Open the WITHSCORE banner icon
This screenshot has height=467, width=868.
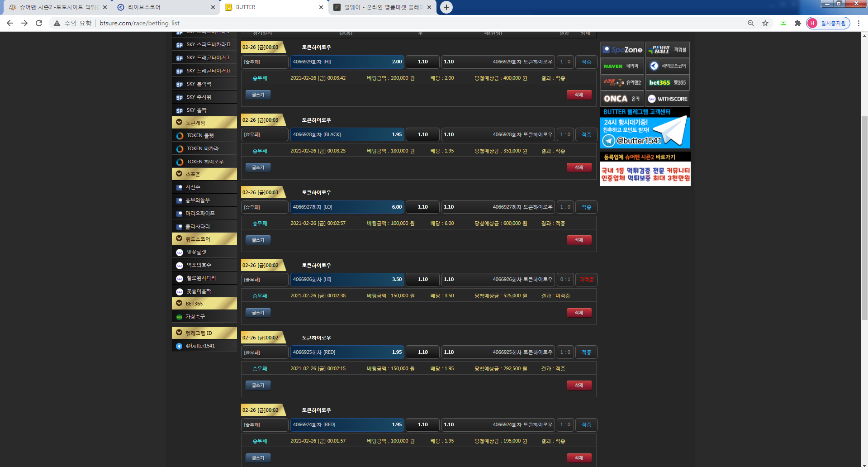[667, 99]
